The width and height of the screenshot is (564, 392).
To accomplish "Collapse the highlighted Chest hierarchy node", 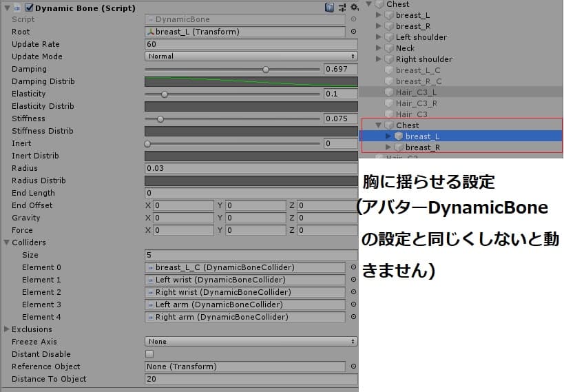I will (x=378, y=125).
